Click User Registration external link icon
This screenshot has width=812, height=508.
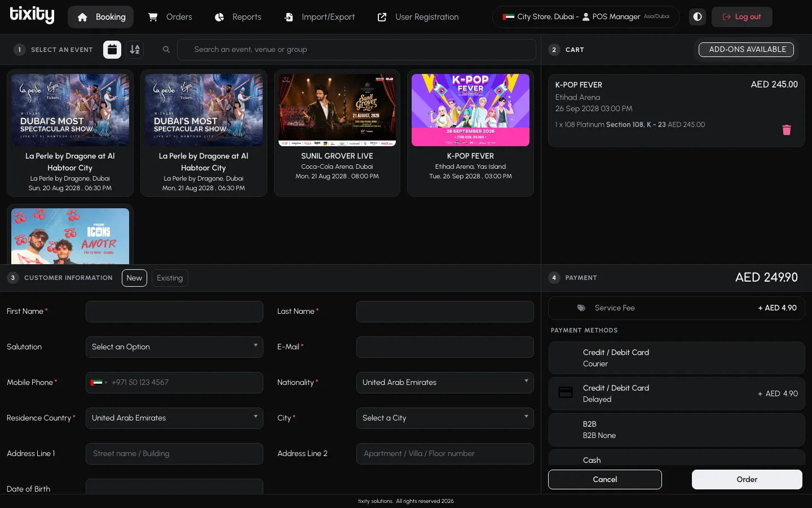click(x=382, y=17)
